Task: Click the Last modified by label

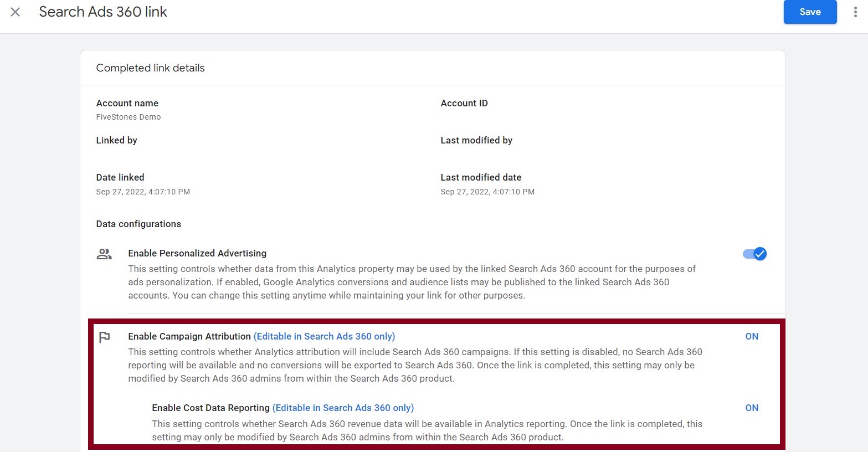Action: tap(476, 140)
